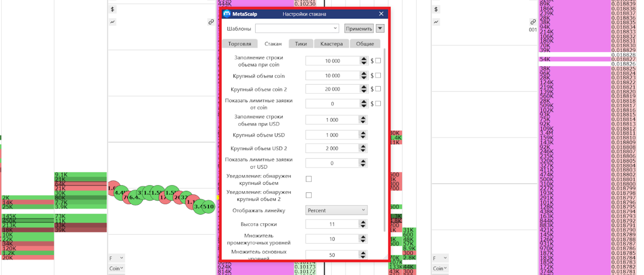The width and height of the screenshot is (644, 275).
Task: Open the F dropdown in the left chart panel
Action: [117, 258]
